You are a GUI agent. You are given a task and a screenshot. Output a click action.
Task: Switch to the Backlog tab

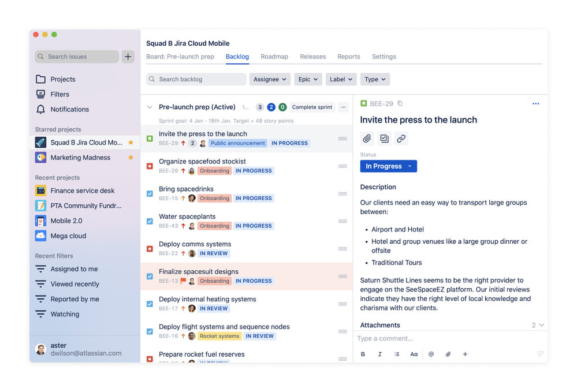[x=237, y=57]
